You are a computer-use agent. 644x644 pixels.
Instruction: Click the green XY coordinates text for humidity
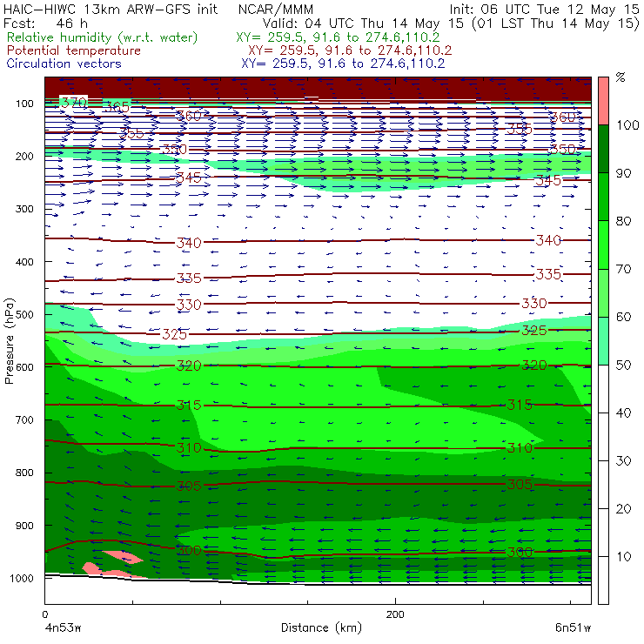pyautogui.click(x=338, y=37)
